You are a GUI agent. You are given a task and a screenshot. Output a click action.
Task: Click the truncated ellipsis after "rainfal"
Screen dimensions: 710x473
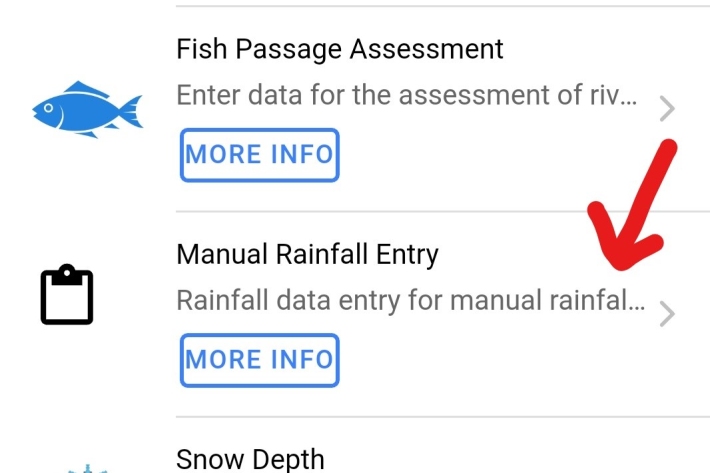640,303
